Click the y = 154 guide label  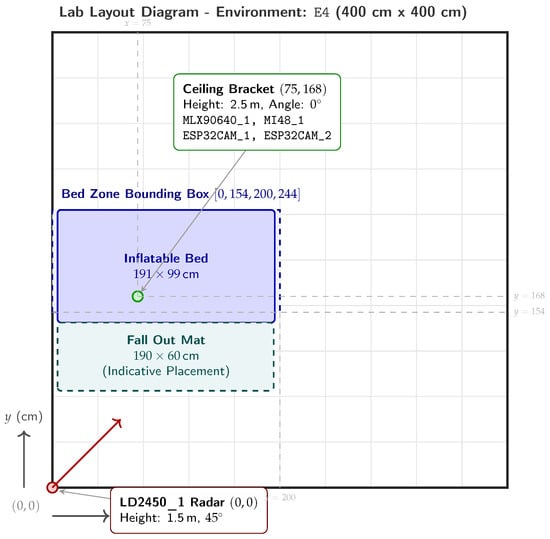[529, 311]
